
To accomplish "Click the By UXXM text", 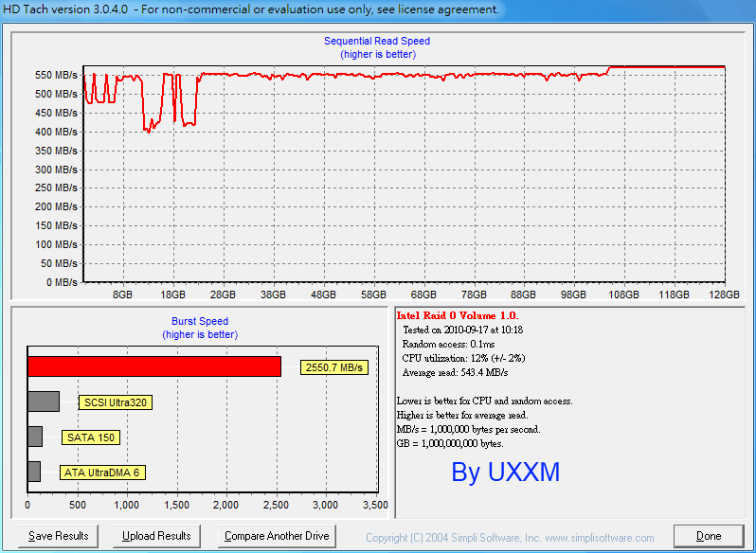I will point(505,472).
